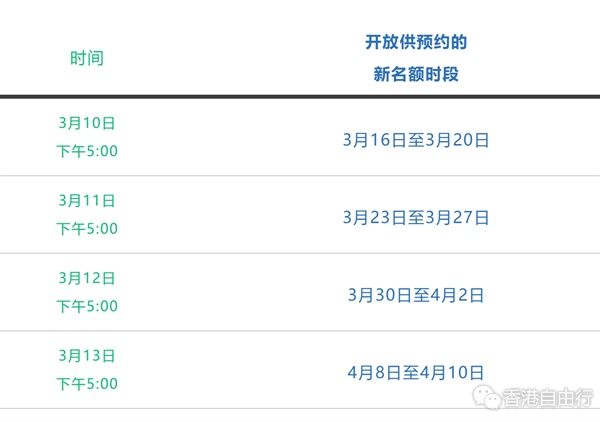
Task: Select the 3月30日至4月2日 slot period
Action: pyautogui.click(x=415, y=294)
